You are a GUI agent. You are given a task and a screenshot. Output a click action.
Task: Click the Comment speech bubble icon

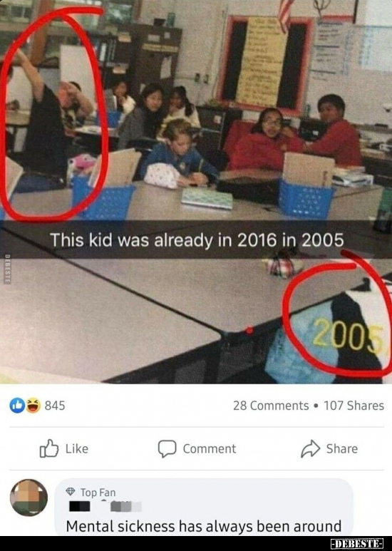(167, 449)
